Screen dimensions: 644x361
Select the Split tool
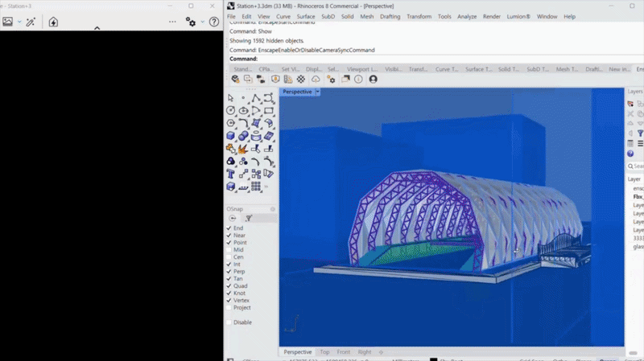(269, 149)
